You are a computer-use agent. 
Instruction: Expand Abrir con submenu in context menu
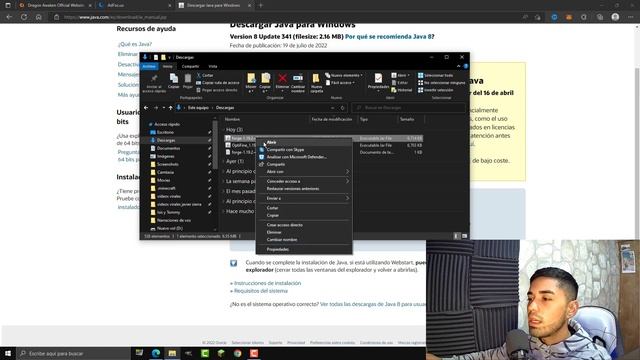(x=304, y=172)
